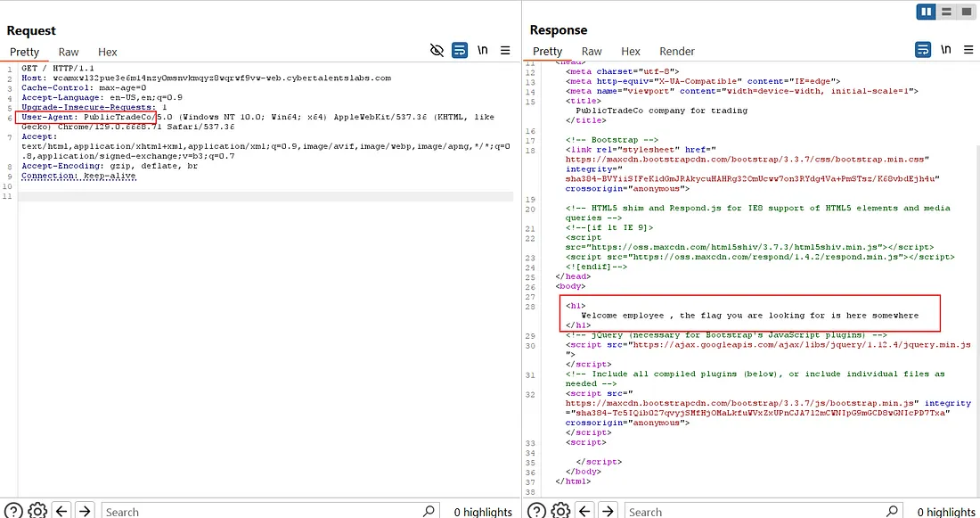Switch to top-bottom stacked layout
980x518 pixels.
[946, 12]
